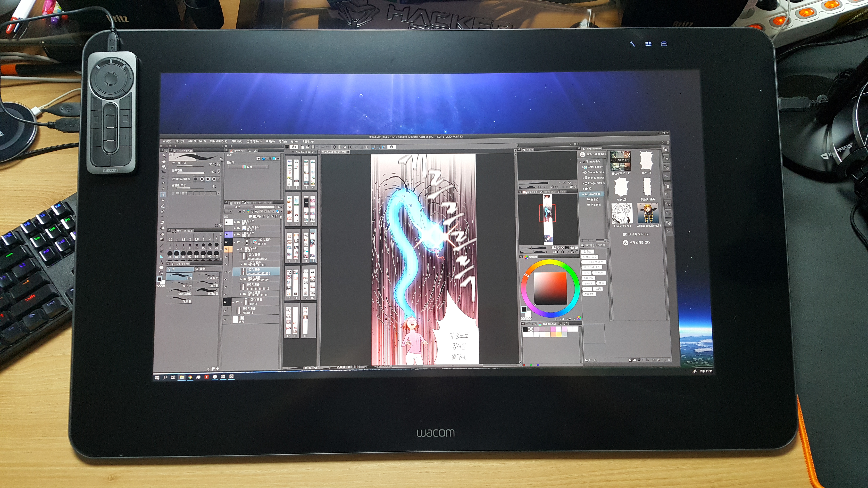This screenshot has height=488, width=868.
Task: Open the Wacom display settings wrench icon
Action: tap(633, 44)
